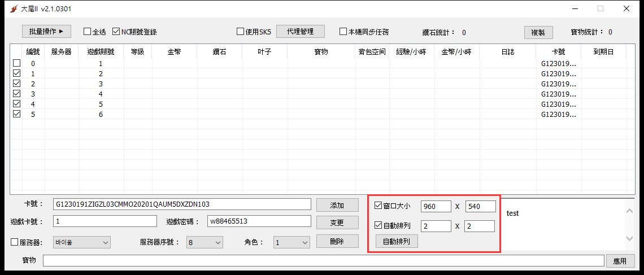The width and height of the screenshot is (644, 275).
Task: Sort by the 金幣 column header
Action: 174,52
